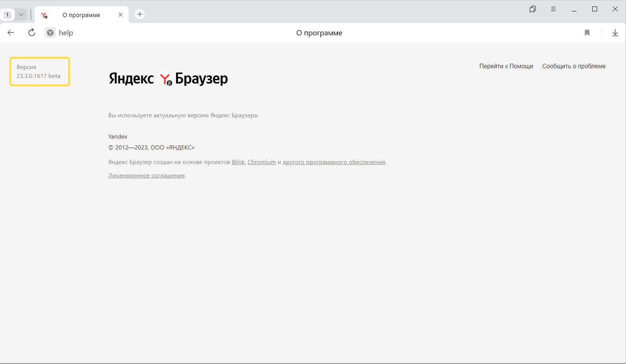Open the downloads panel
The width and height of the screenshot is (626, 364).
(x=615, y=32)
